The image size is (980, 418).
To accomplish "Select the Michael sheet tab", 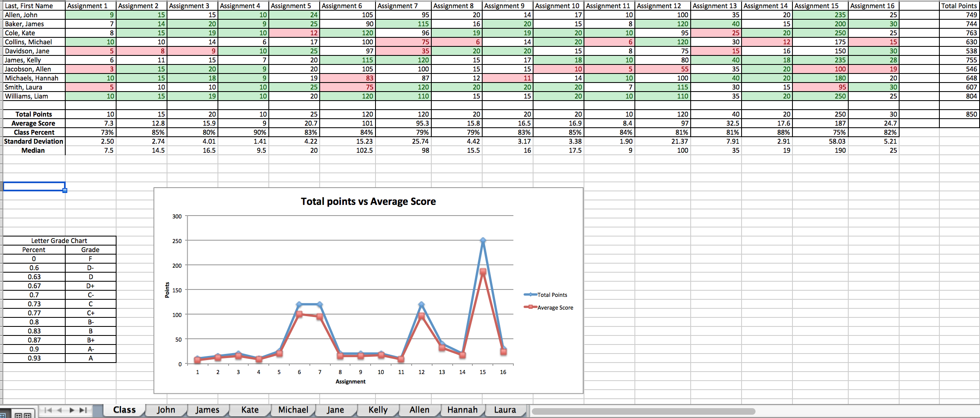I will (293, 410).
